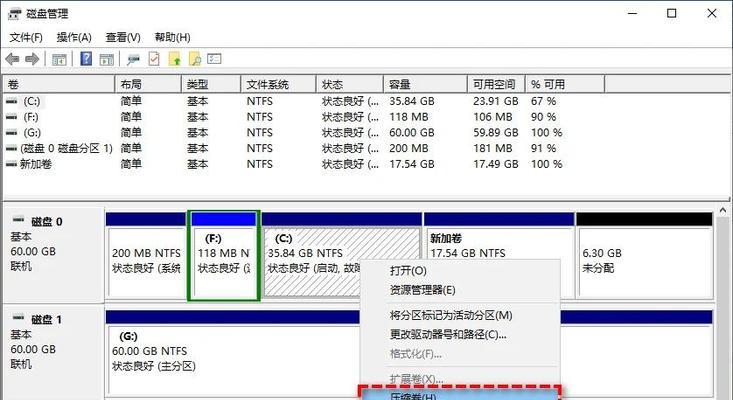
Task: Open the blue Help toolbar icon
Action: point(86,59)
